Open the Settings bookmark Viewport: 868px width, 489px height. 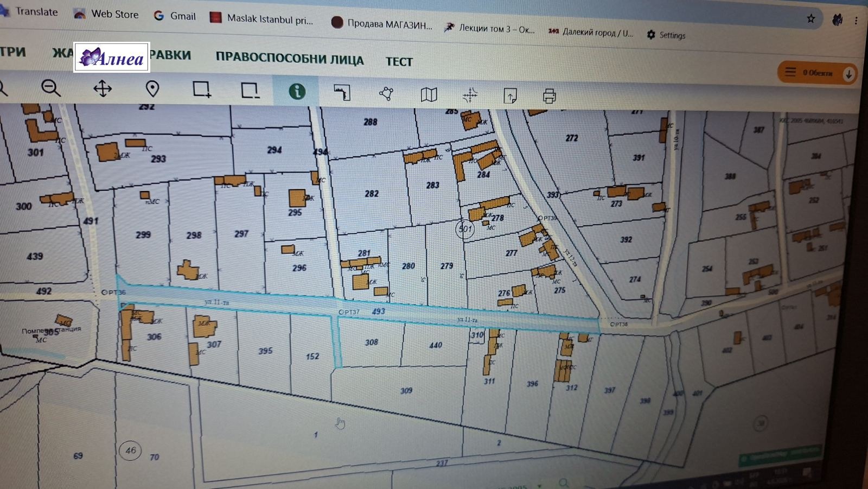(666, 35)
